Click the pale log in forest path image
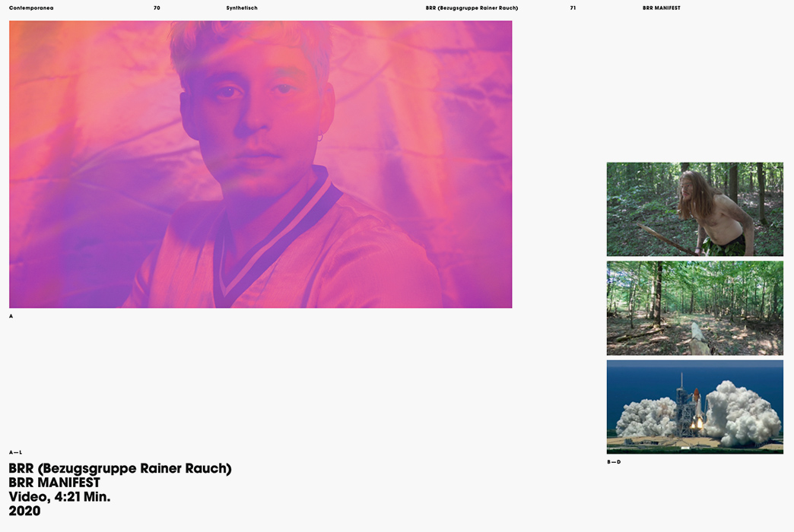Viewport: 794px width, 532px height. tap(700, 340)
